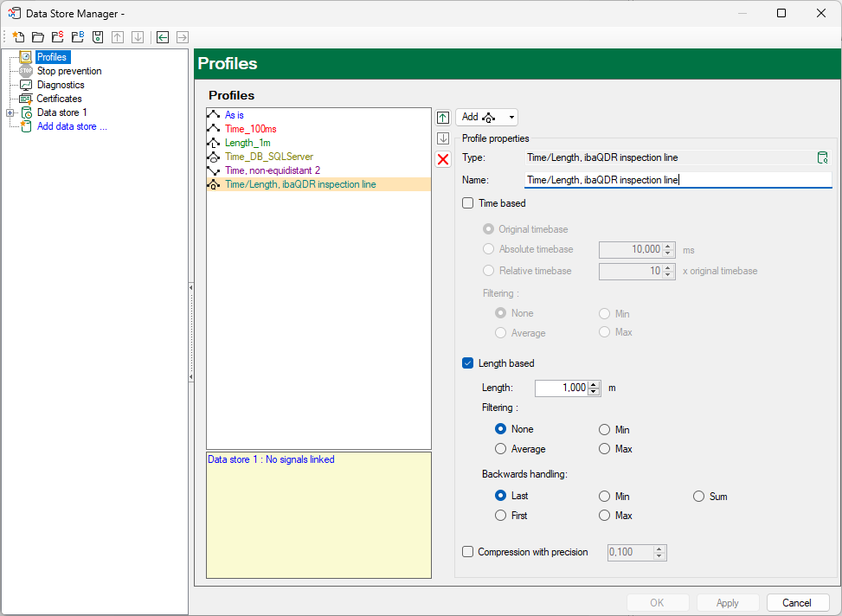Image resolution: width=842 pixels, height=616 pixels.
Task: Select Data store 1 tree item
Action: click(x=61, y=112)
